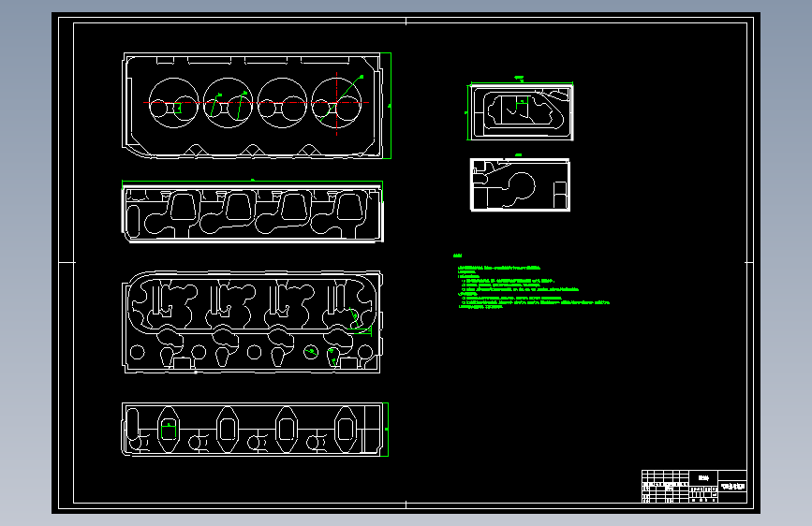Click the section view with four trapezoid ports

253,213
